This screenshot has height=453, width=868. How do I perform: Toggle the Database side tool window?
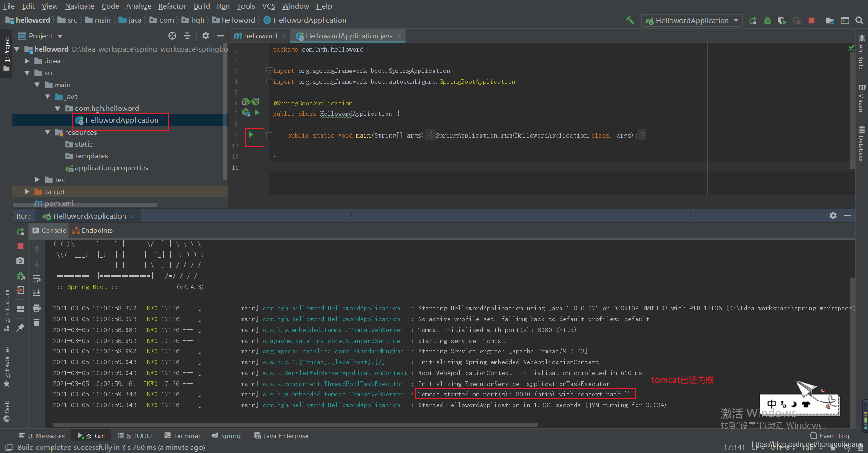point(862,143)
